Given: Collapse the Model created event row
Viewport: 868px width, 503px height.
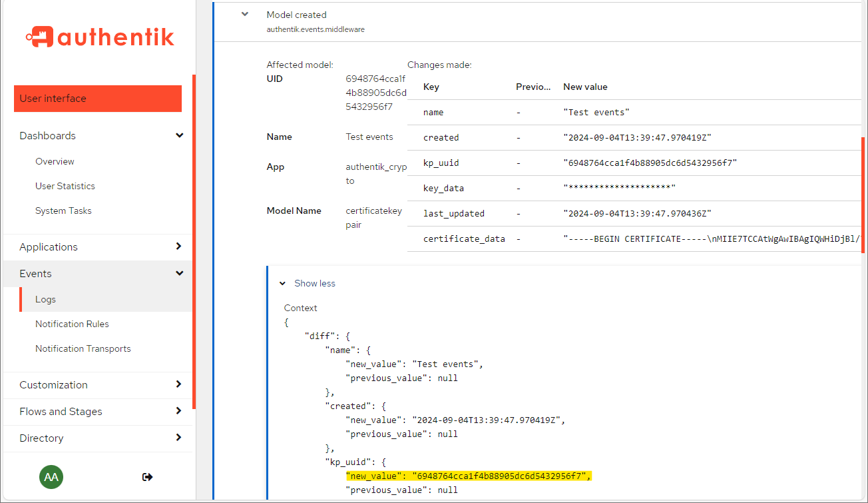Looking at the screenshot, I should tap(245, 14).
